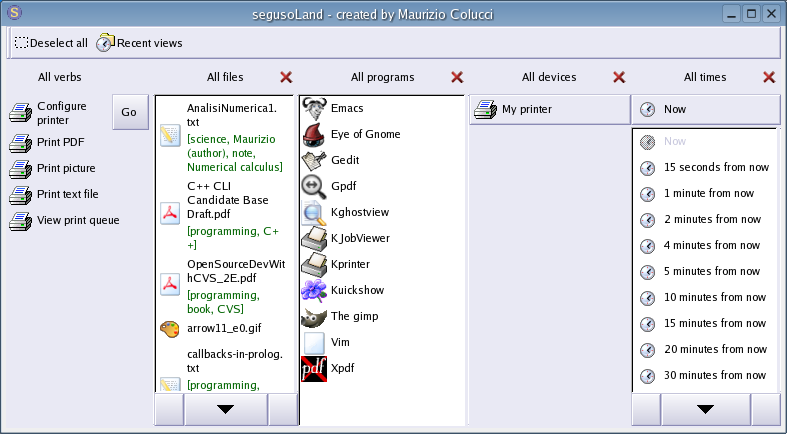Click the Xpdf program icon
Viewport: 787px width, 434px height.
click(314, 368)
